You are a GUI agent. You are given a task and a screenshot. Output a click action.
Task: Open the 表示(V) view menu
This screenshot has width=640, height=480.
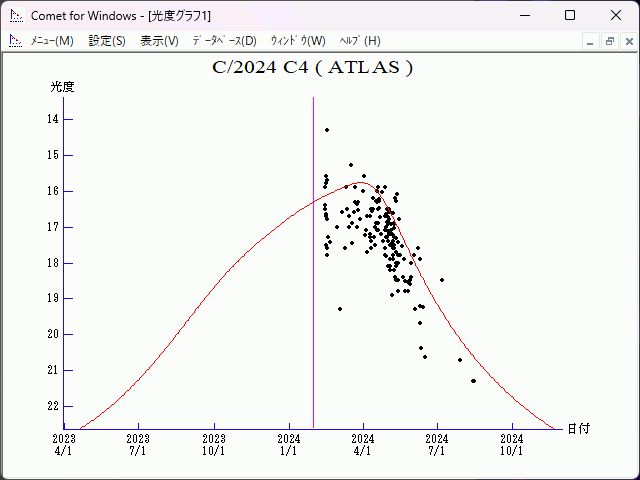[x=159, y=41]
